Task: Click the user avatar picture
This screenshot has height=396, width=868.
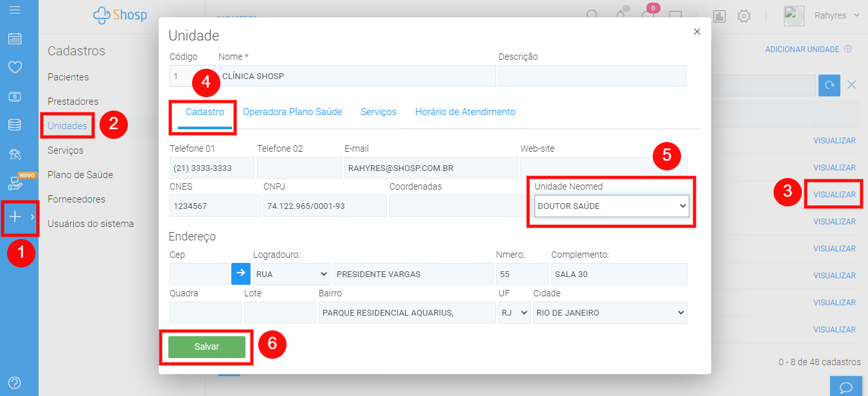Action: click(794, 16)
